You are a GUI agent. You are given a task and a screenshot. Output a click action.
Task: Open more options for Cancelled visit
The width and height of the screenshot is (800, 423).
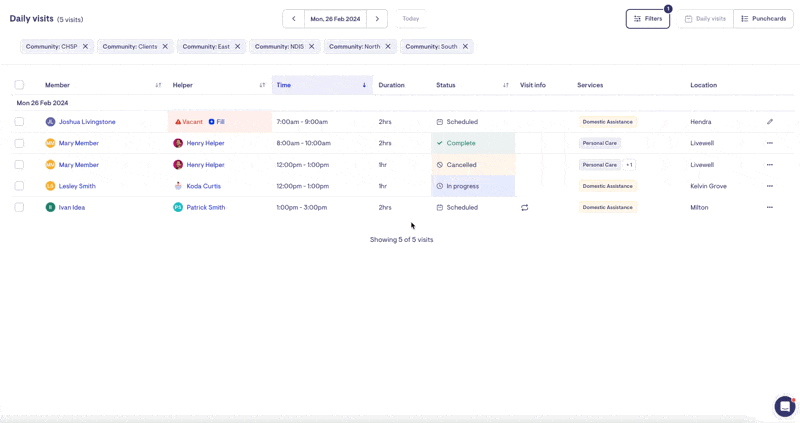[770, 165]
